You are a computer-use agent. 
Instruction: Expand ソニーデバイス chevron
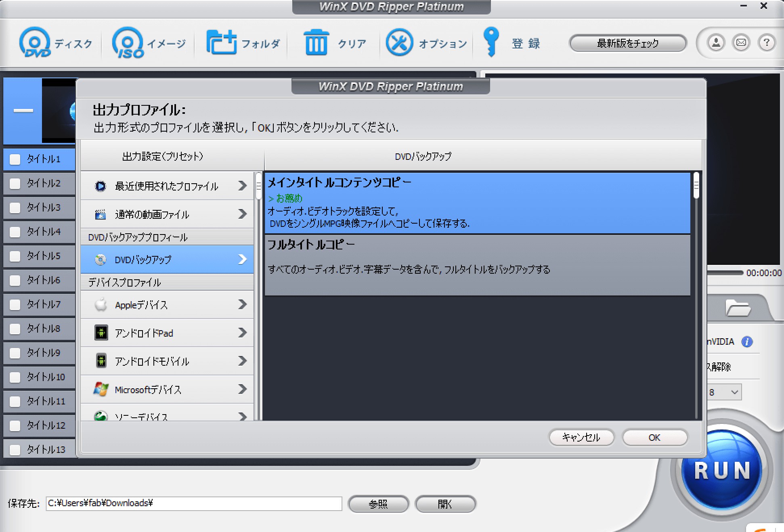coord(242,416)
